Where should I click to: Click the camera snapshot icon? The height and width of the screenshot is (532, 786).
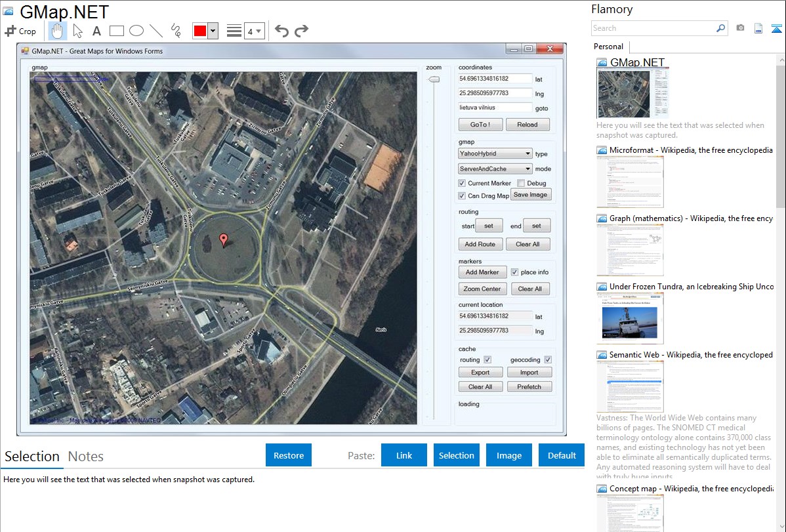[x=740, y=28]
